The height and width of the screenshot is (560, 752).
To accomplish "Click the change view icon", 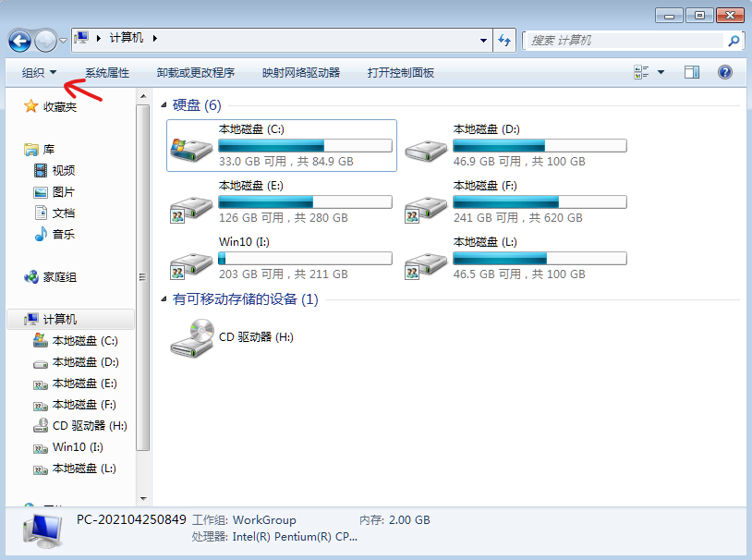I will pos(642,72).
